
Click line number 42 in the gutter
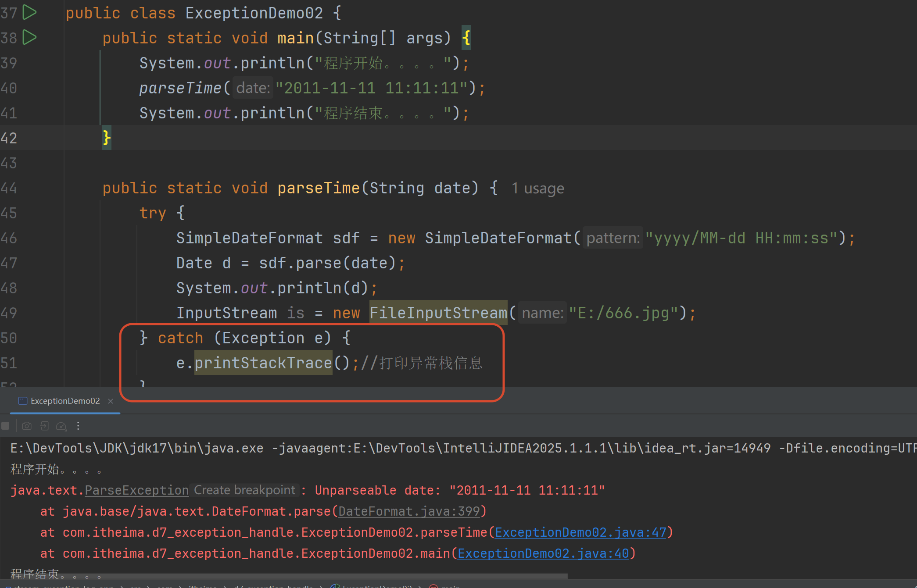click(9, 138)
